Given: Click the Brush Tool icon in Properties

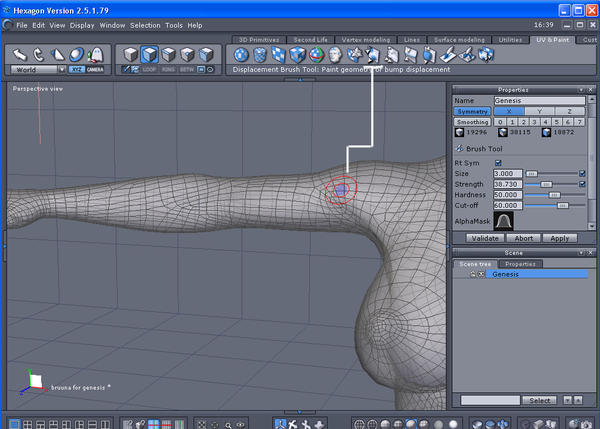Looking at the screenshot, I should [x=458, y=147].
